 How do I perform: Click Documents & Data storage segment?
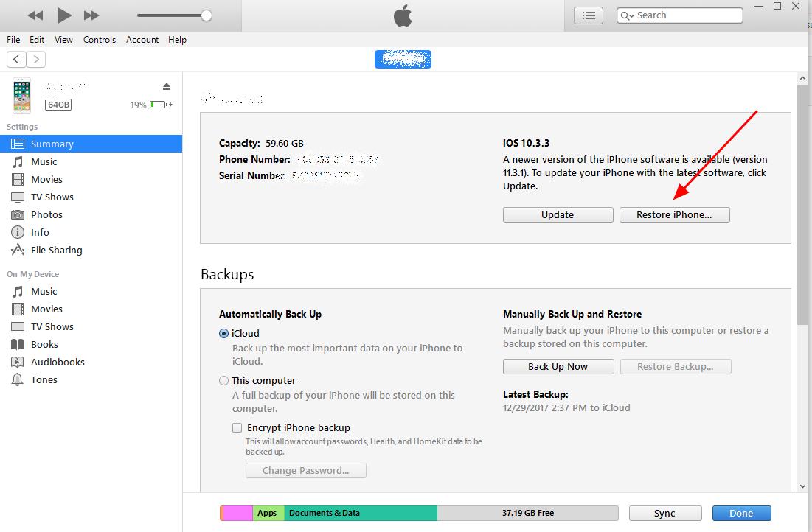[x=361, y=513]
